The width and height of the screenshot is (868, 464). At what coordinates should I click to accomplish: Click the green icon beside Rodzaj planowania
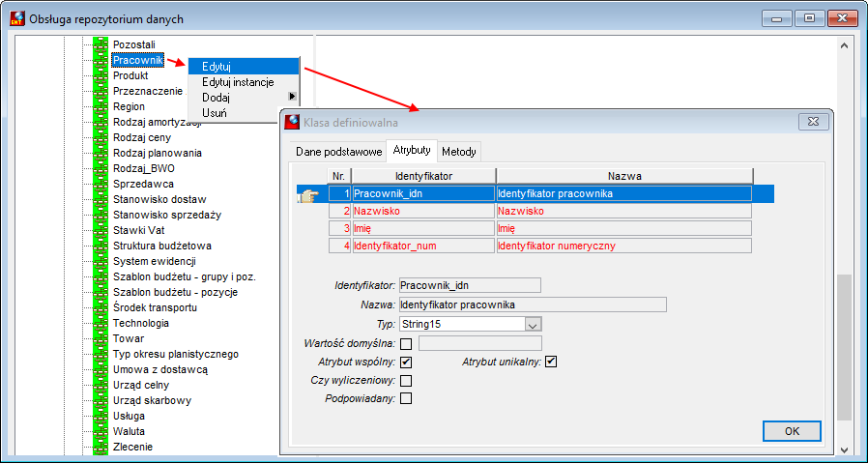pos(100,153)
